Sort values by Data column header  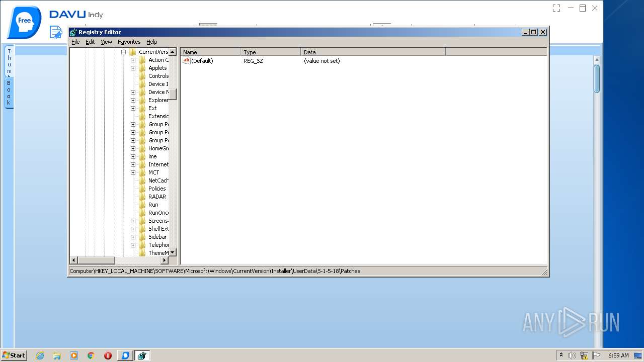373,52
